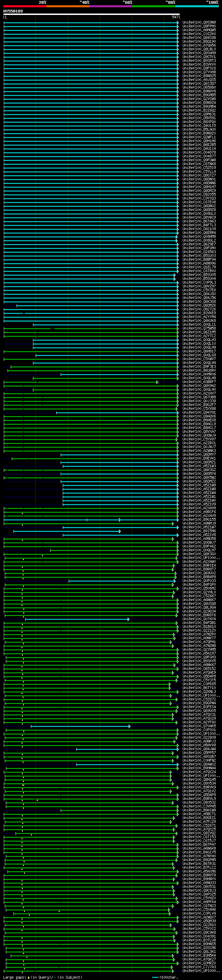The image size is (222, 980).
Task: Click the query end position 547
Action: 175,17
